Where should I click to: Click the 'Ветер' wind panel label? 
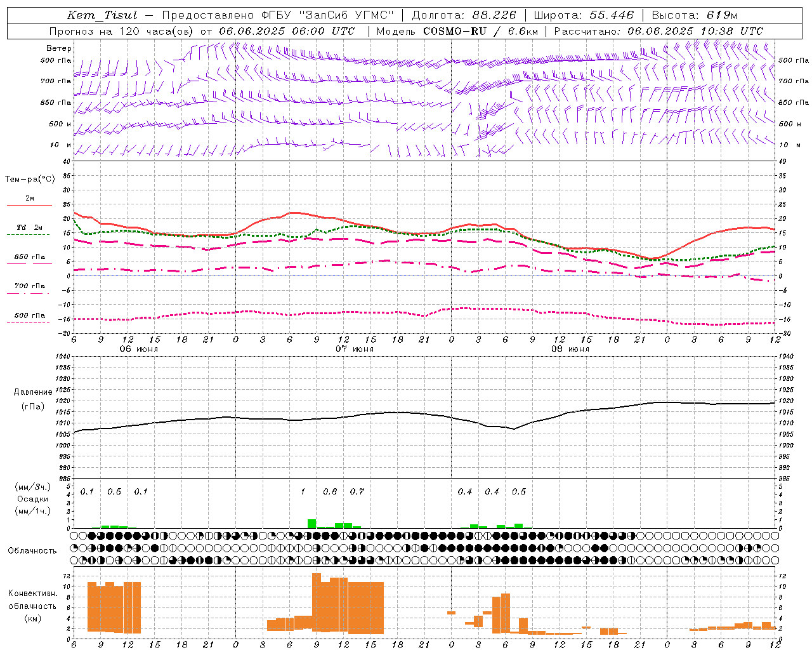pyautogui.click(x=58, y=48)
